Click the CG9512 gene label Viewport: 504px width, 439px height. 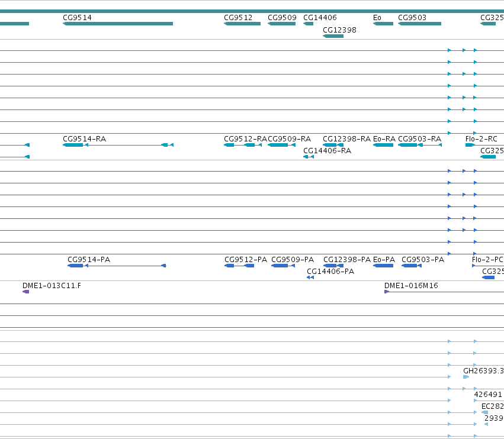(x=238, y=18)
